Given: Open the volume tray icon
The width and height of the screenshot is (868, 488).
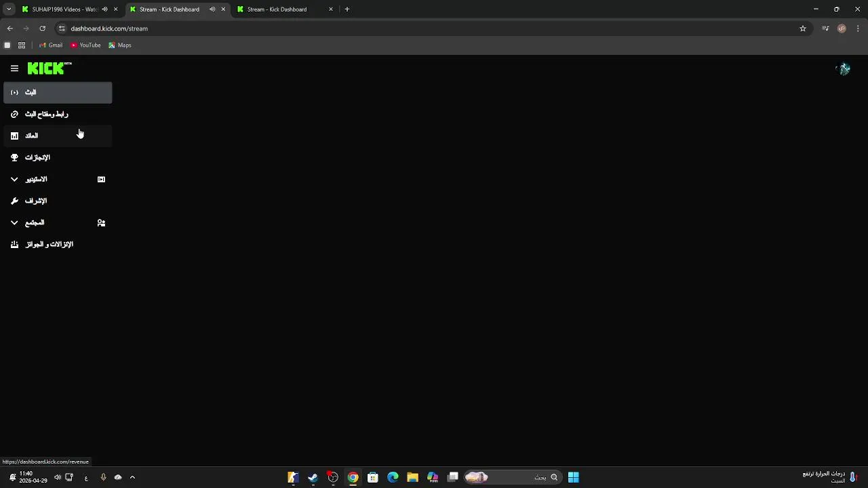Looking at the screenshot, I should point(57,477).
